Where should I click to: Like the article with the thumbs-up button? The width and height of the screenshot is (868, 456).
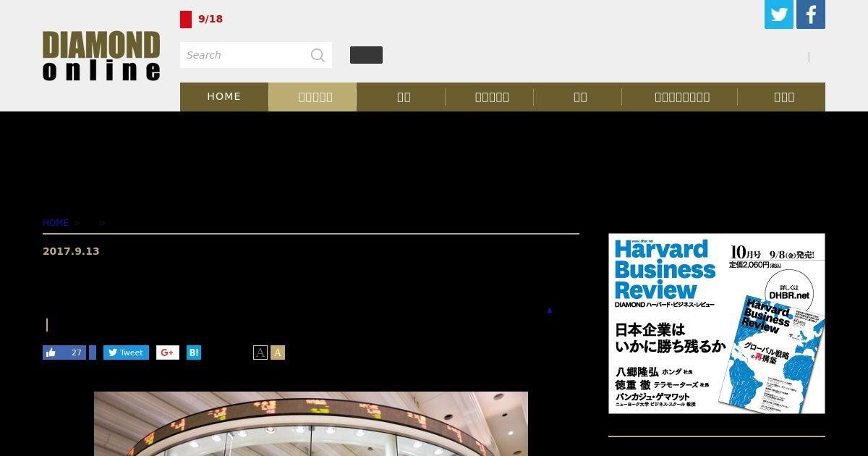64,352
